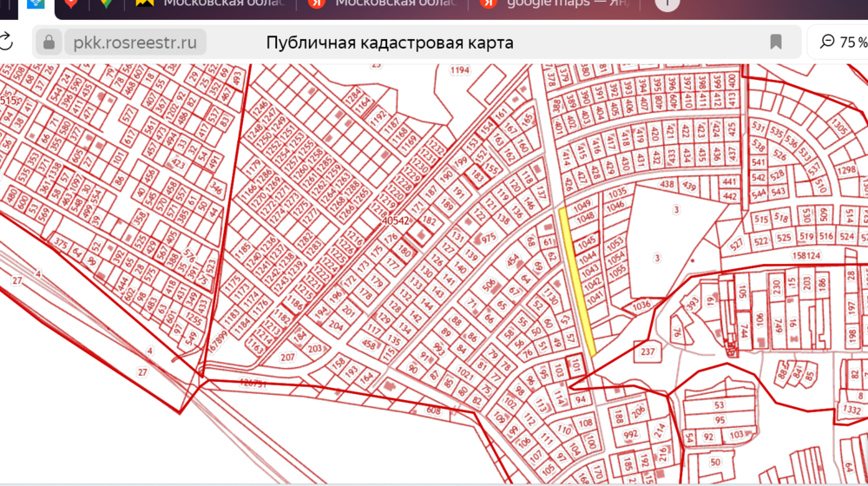
Task: Switch to the pinned Google Maps tab
Action: pyautogui.click(x=106, y=3)
